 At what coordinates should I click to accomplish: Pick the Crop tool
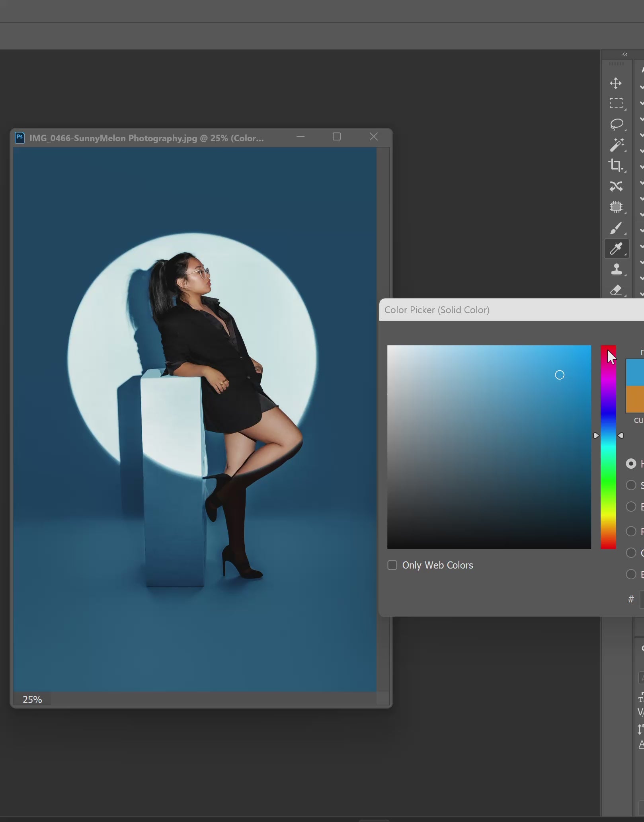pyautogui.click(x=616, y=165)
